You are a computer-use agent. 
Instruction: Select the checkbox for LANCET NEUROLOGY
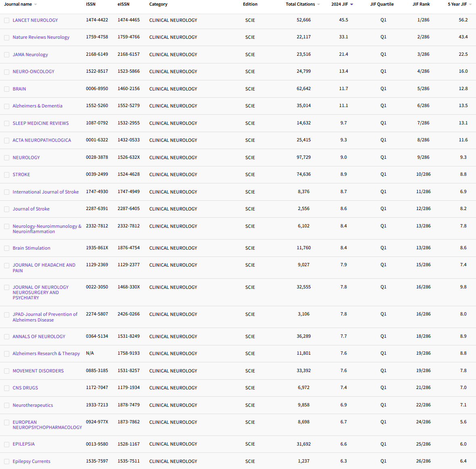click(x=6, y=20)
